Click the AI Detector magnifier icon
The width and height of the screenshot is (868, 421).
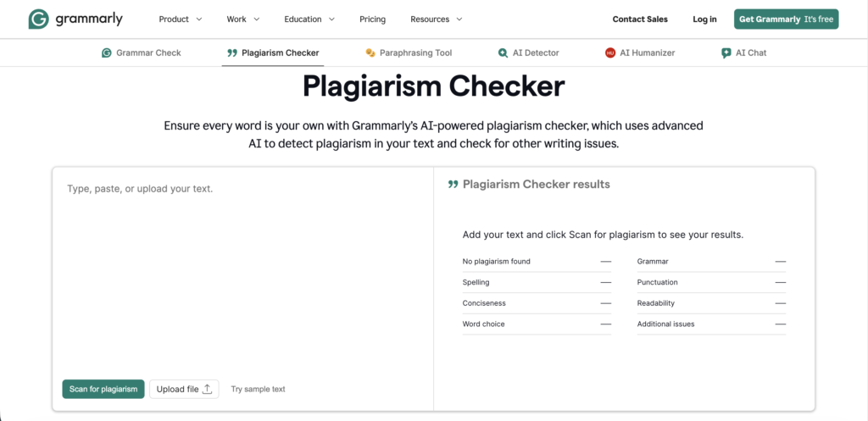[503, 53]
